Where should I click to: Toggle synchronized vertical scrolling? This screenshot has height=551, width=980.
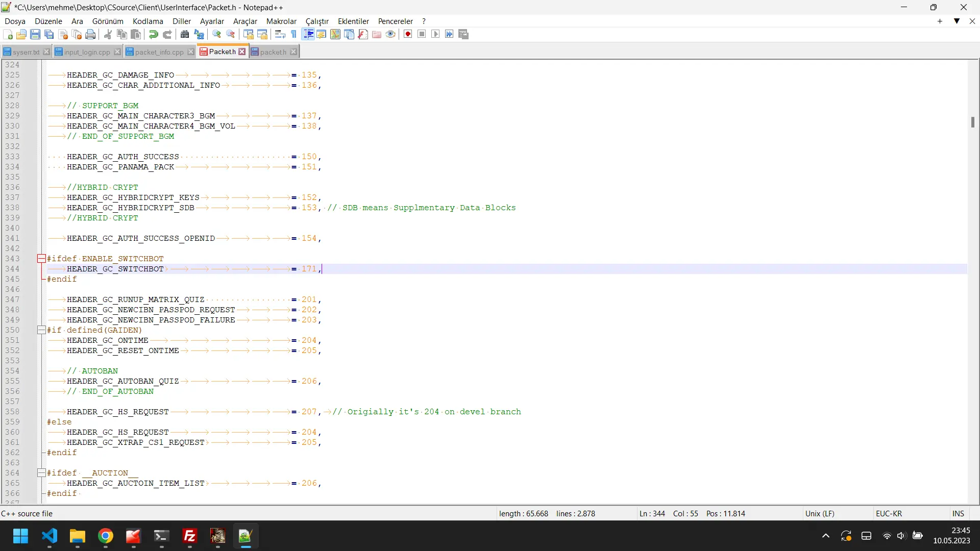[x=249, y=34]
